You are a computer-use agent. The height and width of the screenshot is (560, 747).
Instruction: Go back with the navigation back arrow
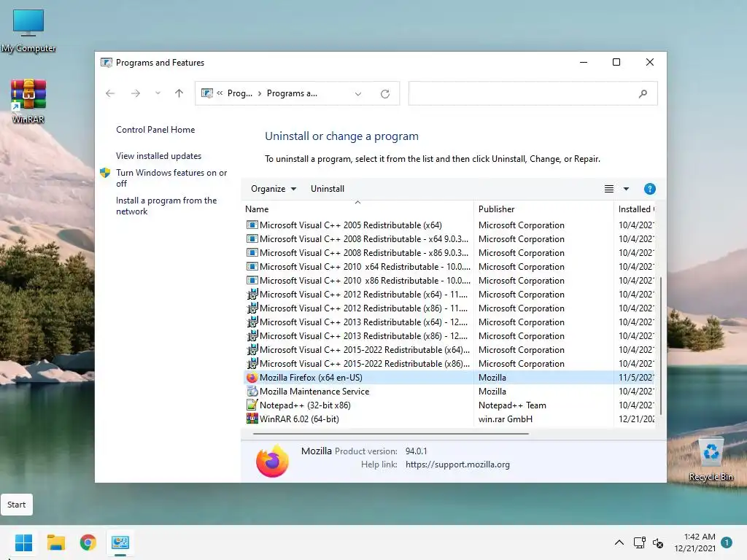[110, 93]
